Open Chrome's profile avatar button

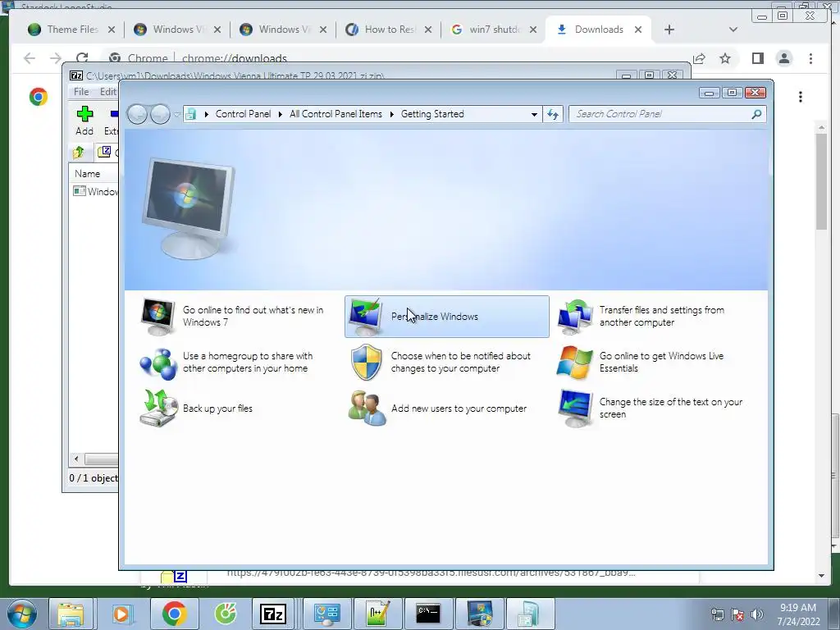click(784, 58)
